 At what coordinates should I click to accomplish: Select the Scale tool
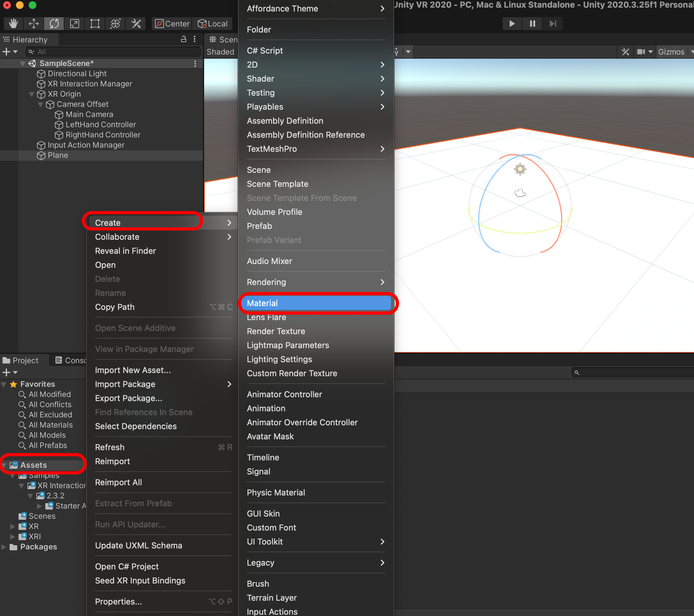[x=74, y=24]
